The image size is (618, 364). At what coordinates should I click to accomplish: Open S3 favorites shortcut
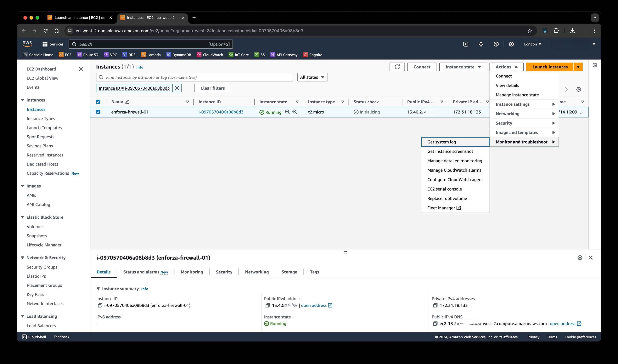tap(260, 55)
